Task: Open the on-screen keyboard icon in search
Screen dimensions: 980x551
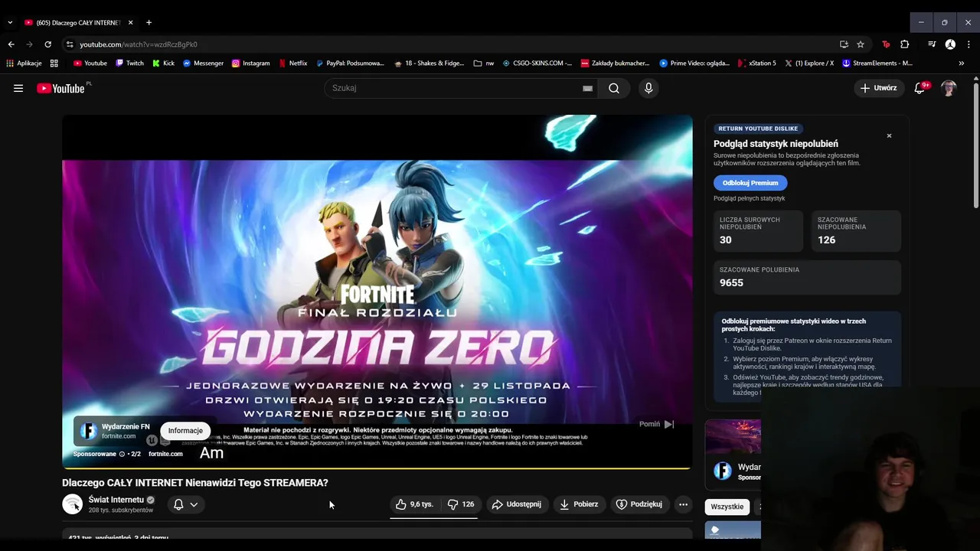Action: [x=587, y=88]
